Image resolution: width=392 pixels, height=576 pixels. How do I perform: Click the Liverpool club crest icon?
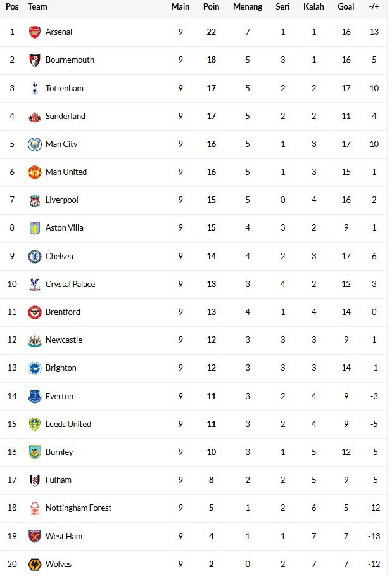pyautogui.click(x=35, y=200)
